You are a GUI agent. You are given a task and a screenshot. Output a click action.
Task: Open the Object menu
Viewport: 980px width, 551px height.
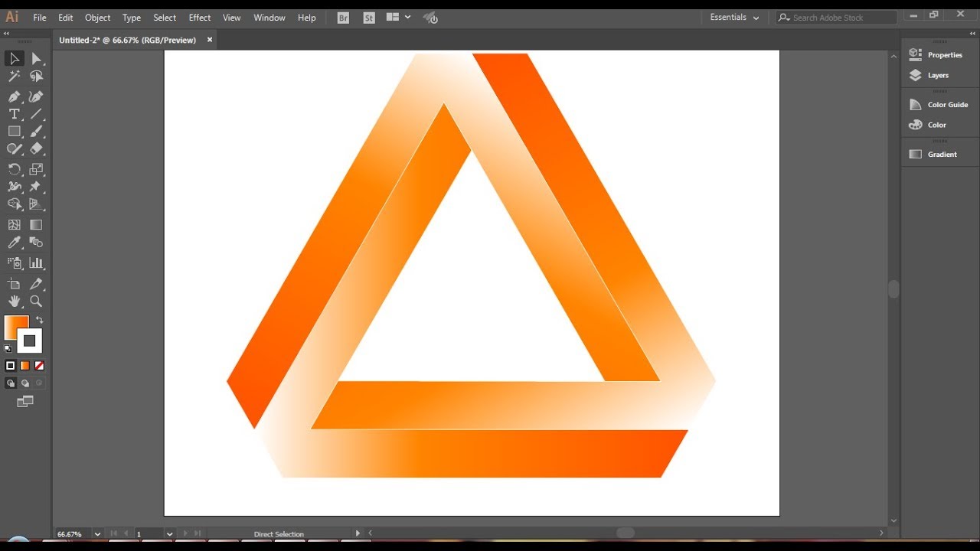pyautogui.click(x=97, y=18)
